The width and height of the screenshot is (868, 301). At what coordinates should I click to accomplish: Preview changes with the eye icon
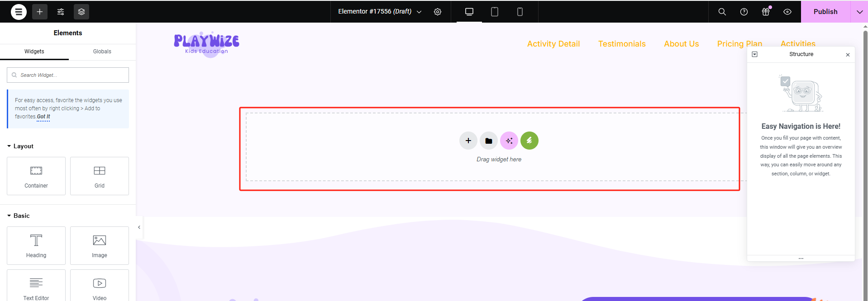click(x=787, y=12)
